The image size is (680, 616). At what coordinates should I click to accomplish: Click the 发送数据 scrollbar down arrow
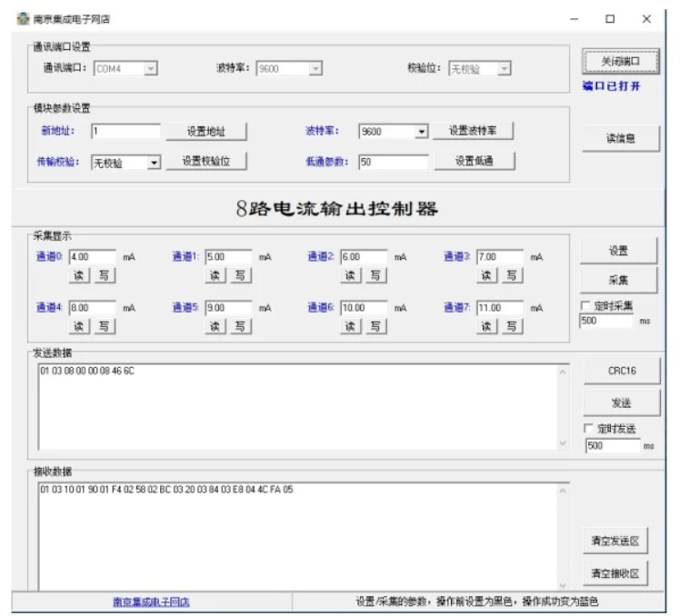(x=563, y=443)
